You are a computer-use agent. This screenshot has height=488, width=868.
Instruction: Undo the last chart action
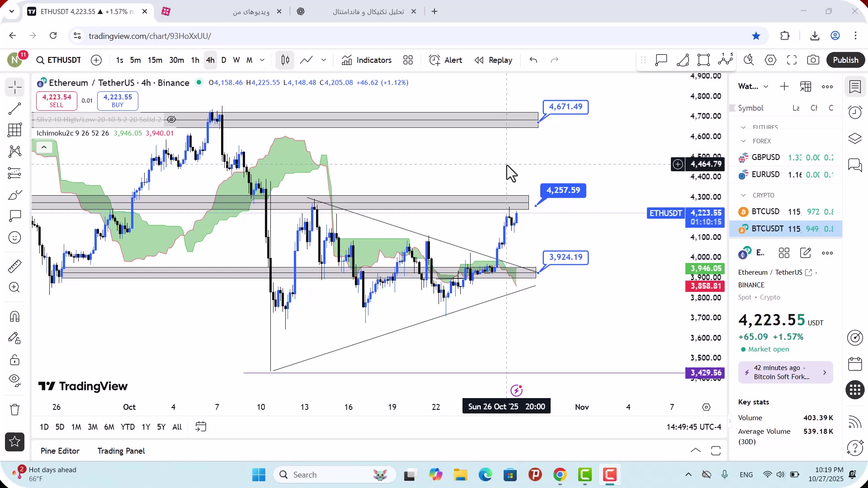pos(533,60)
